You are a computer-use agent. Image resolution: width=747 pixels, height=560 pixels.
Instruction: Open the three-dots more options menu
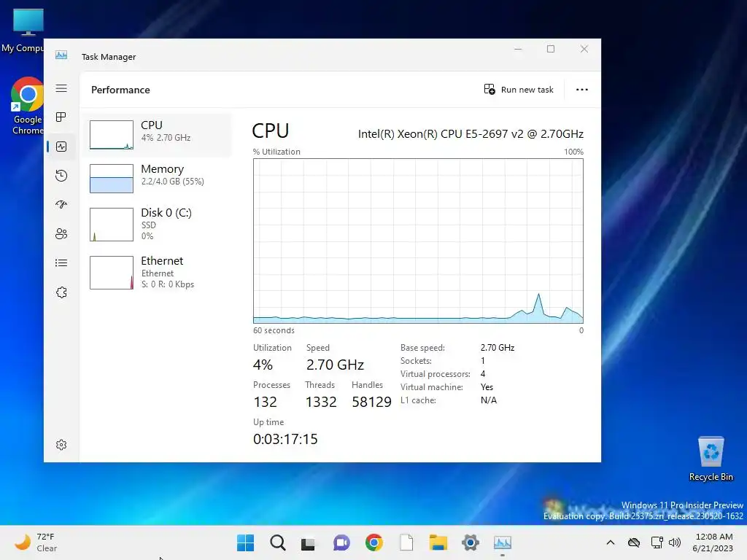coord(581,90)
